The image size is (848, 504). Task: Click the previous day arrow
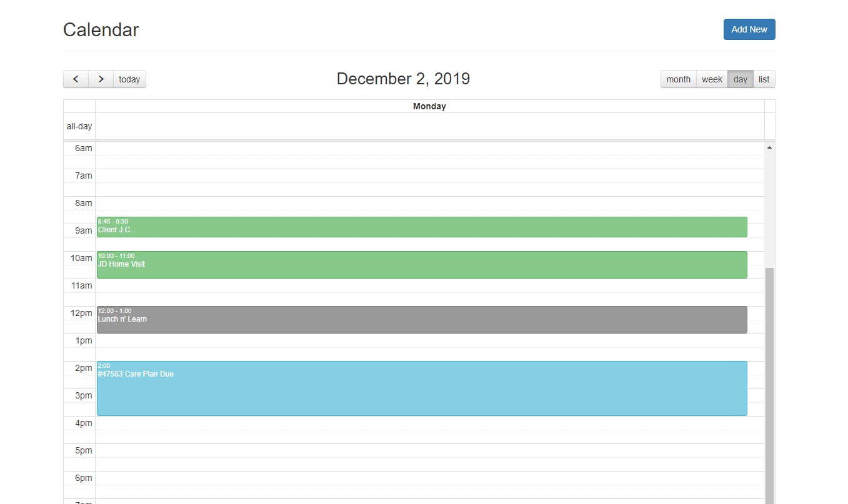point(76,79)
